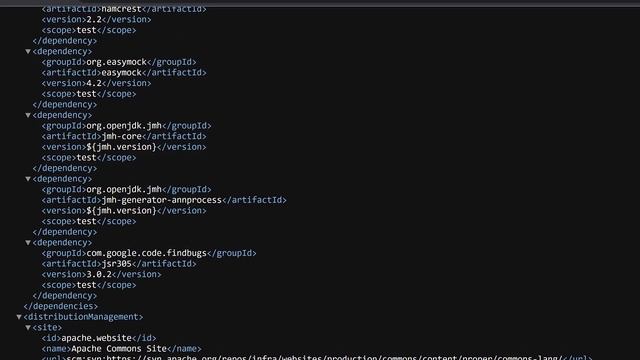Select the closing dependencies tag
640x360 pixels.
pyautogui.click(x=61, y=306)
